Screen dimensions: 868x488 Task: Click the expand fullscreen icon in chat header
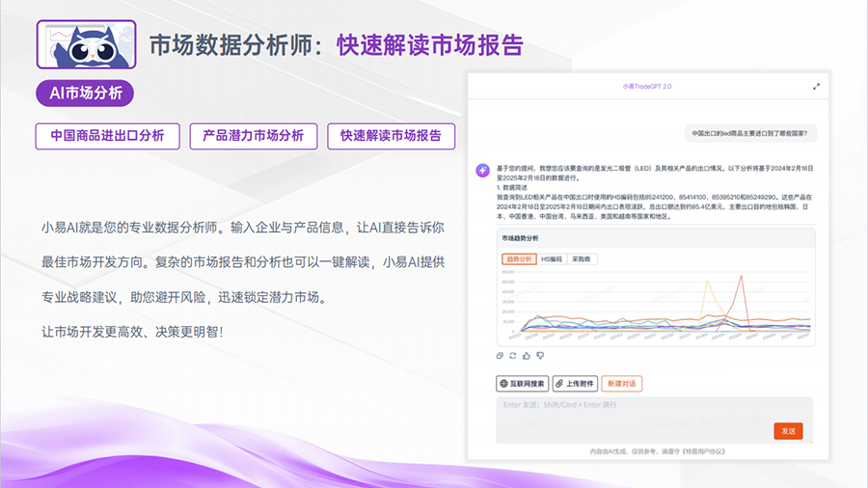point(816,86)
